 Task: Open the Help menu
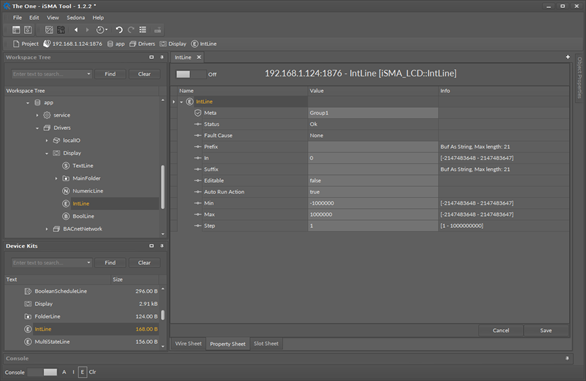pos(98,18)
